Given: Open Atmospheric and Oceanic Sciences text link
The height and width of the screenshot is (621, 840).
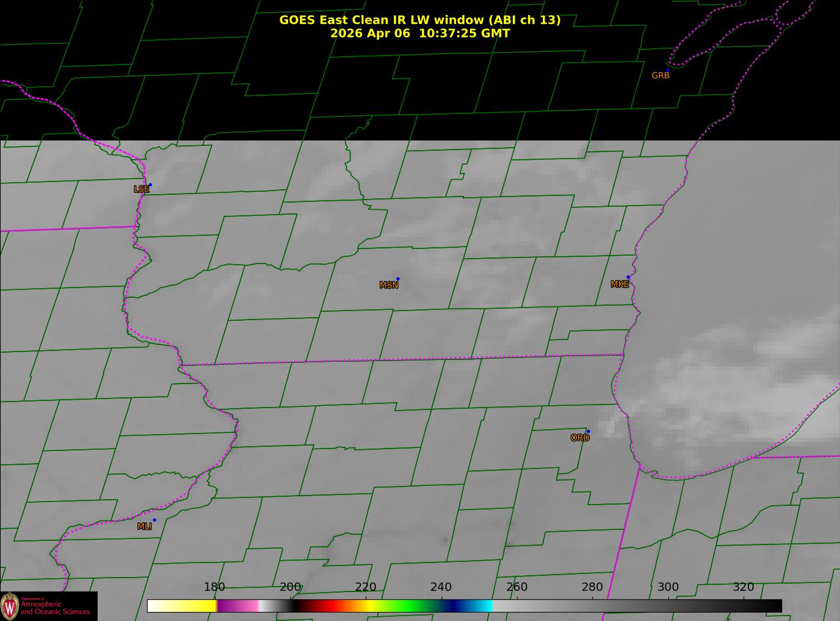Looking at the screenshot, I should [x=55, y=608].
